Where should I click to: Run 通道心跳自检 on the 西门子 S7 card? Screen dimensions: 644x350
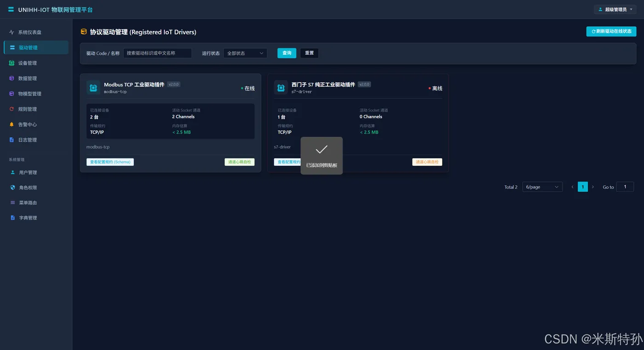(427, 162)
